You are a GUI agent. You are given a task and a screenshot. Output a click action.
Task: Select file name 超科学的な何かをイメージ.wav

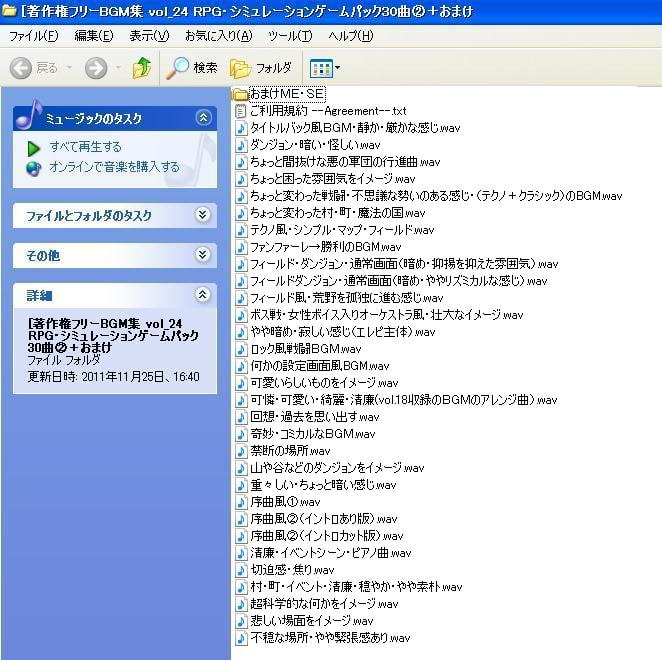(324, 604)
